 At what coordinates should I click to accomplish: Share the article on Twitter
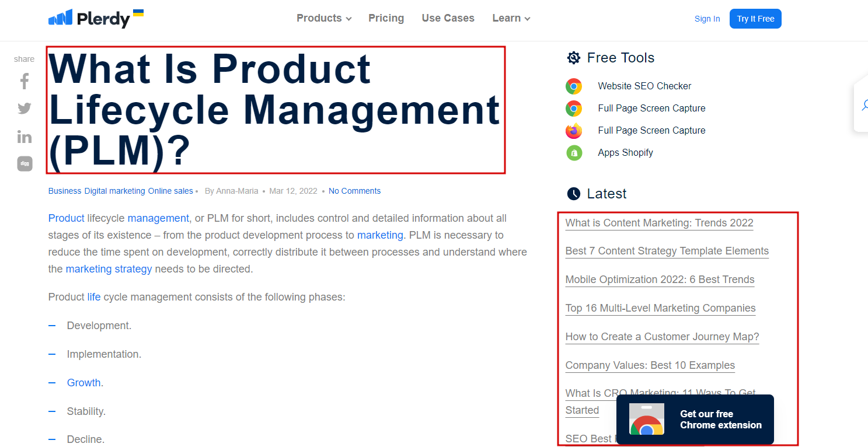pyautogui.click(x=24, y=109)
